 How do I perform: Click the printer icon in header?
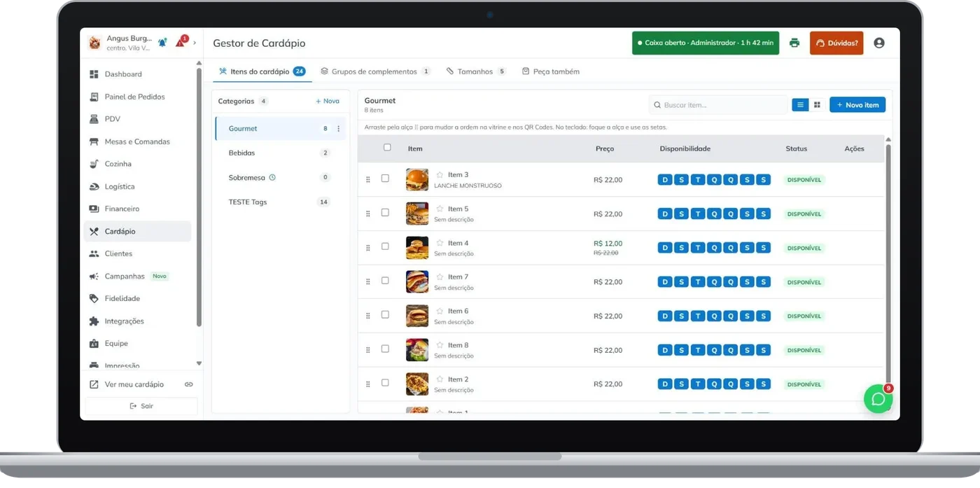(x=794, y=43)
